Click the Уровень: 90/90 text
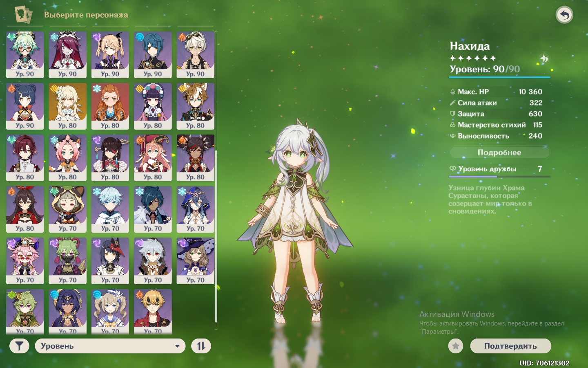588x368 pixels. [x=485, y=69]
